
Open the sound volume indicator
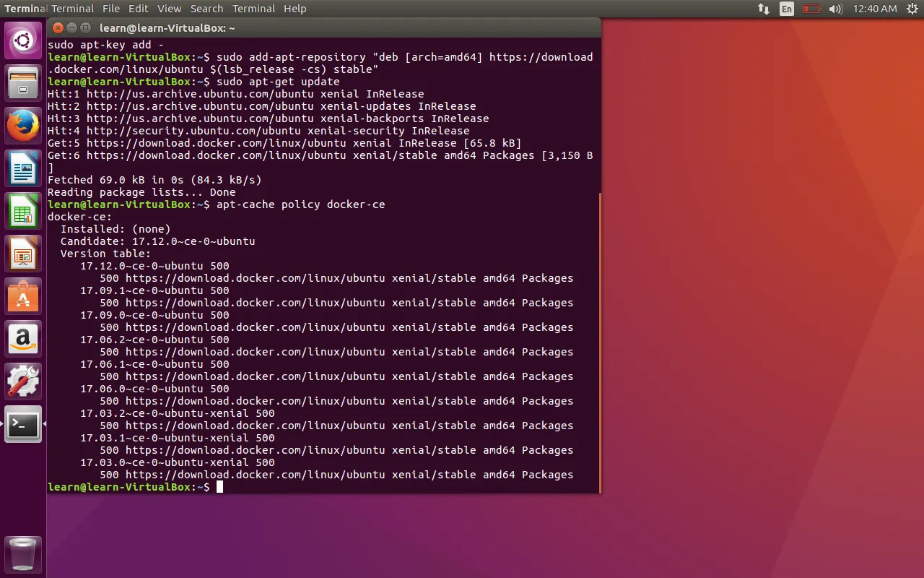pyautogui.click(x=836, y=9)
